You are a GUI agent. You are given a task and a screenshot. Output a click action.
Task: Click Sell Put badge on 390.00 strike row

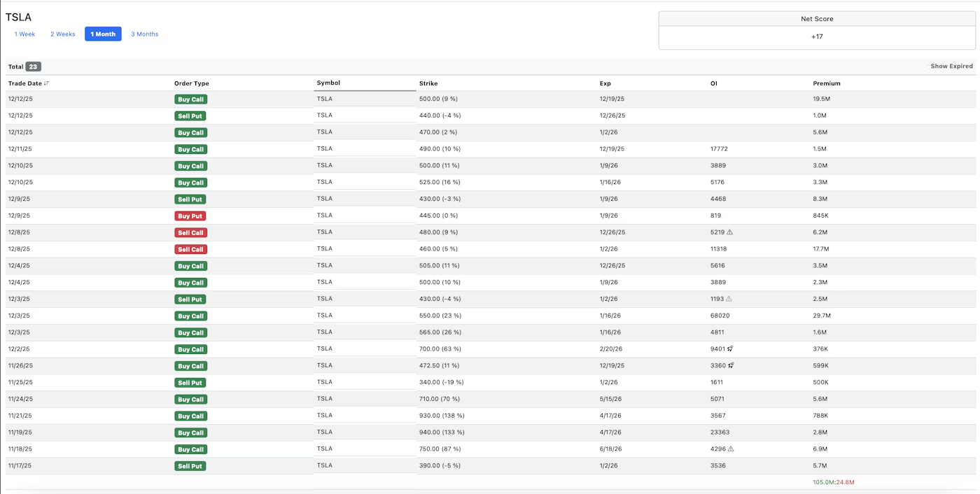click(x=190, y=466)
